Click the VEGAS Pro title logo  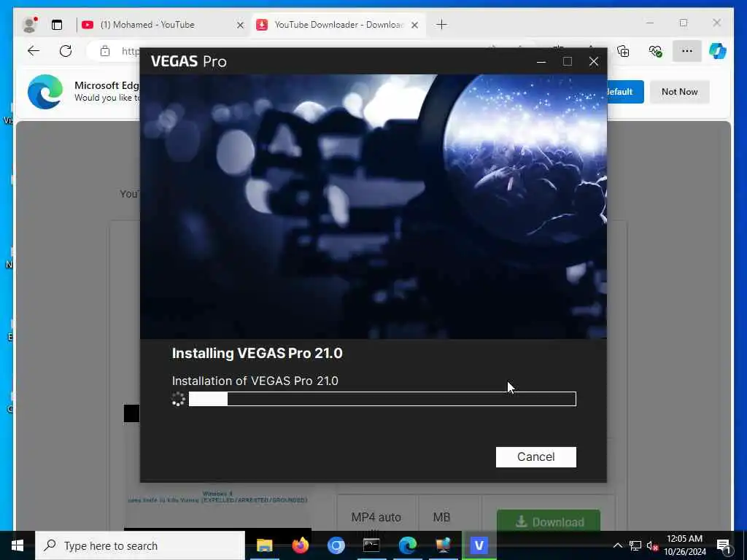[x=189, y=61]
